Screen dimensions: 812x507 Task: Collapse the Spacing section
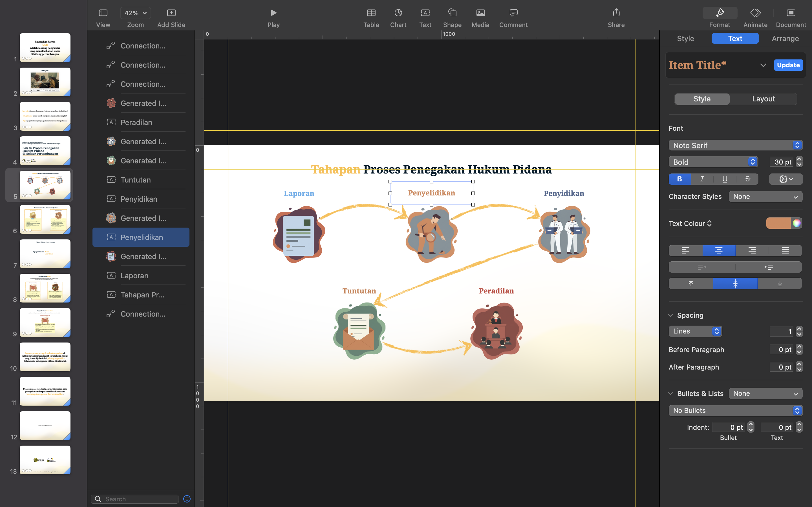click(670, 315)
